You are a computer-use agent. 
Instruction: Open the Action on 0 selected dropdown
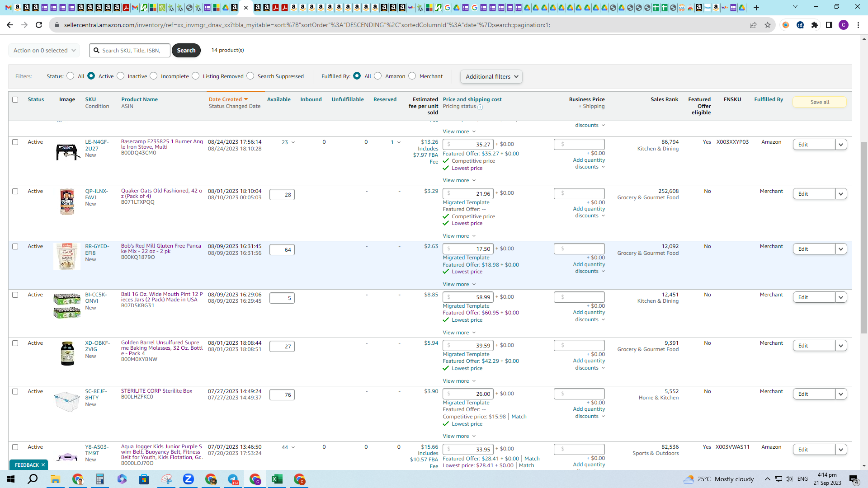tap(44, 51)
